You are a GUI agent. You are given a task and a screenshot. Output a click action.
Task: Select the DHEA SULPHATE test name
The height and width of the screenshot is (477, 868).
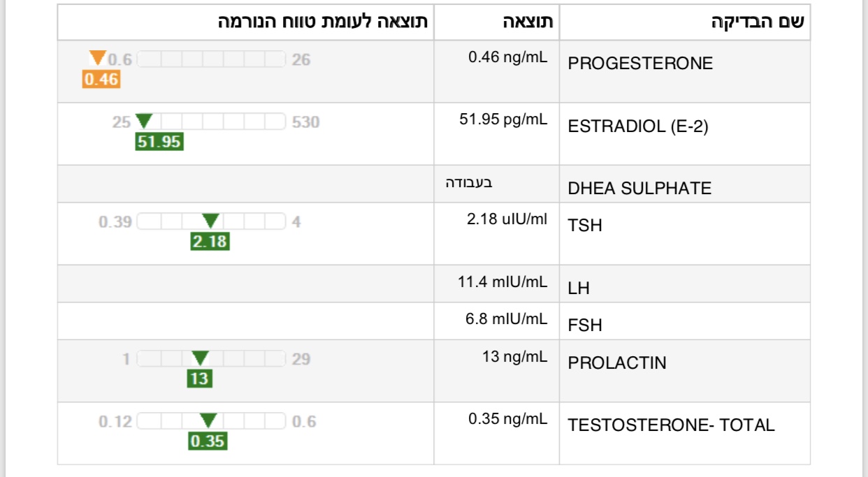point(639,189)
